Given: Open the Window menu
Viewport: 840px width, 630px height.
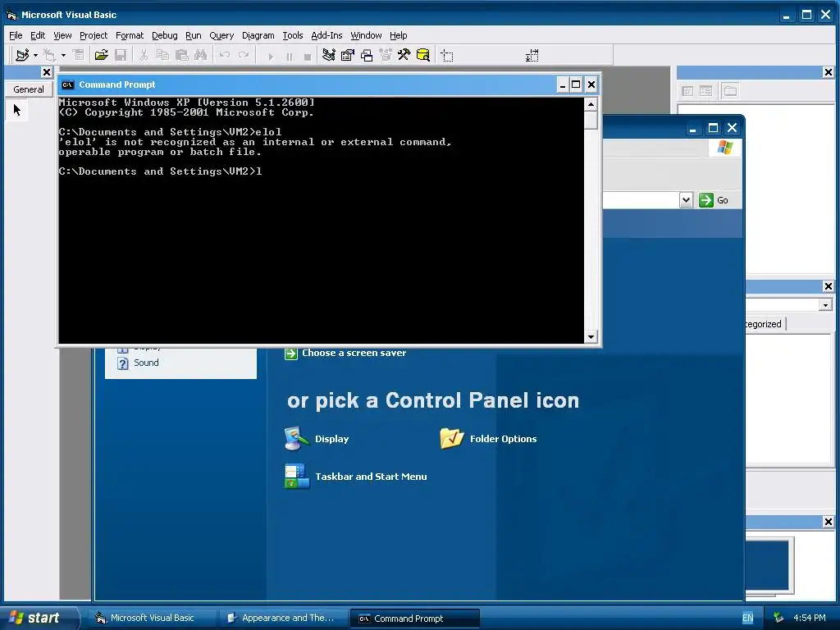Looking at the screenshot, I should [366, 35].
